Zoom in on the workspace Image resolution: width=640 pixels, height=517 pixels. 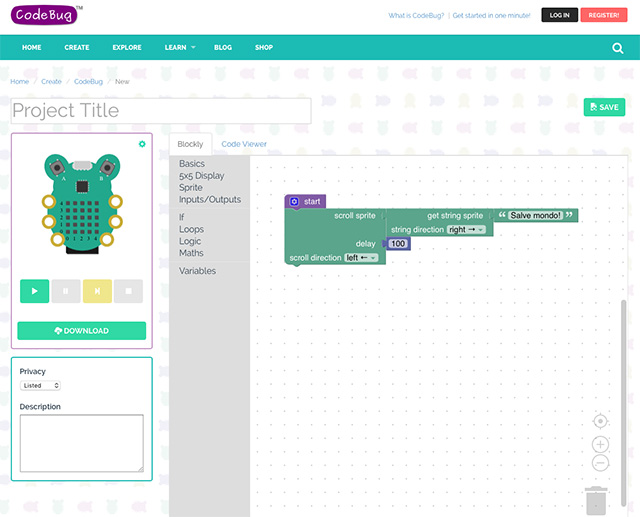click(x=600, y=444)
